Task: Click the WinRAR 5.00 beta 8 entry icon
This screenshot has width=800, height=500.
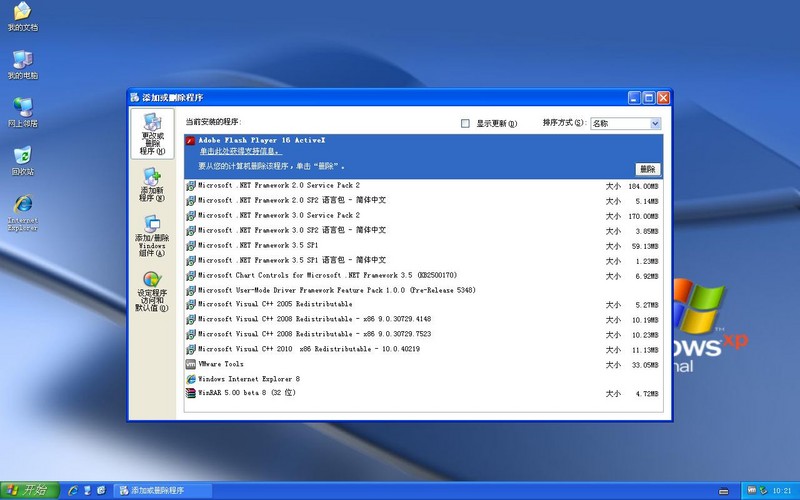Action: tap(190, 393)
